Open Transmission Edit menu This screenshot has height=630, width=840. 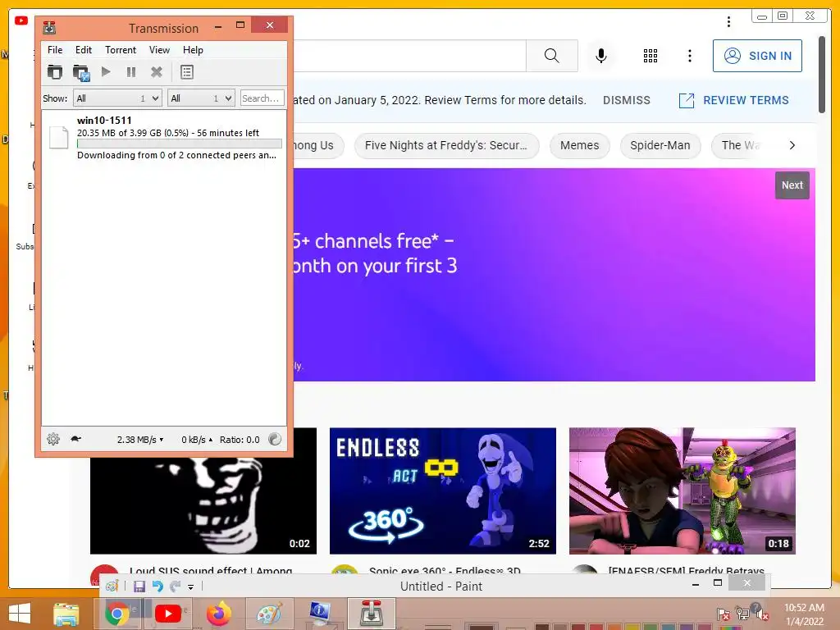83,50
